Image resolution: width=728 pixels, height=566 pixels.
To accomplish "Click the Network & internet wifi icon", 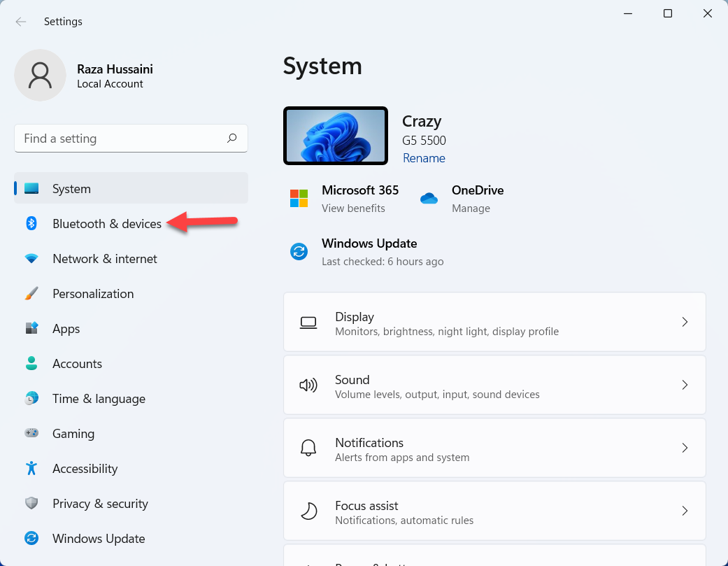I will click(31, 259).
